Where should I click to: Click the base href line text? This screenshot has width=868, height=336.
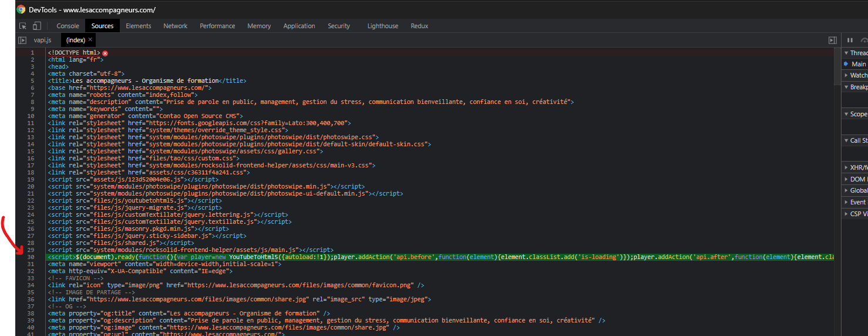point(129,88)
